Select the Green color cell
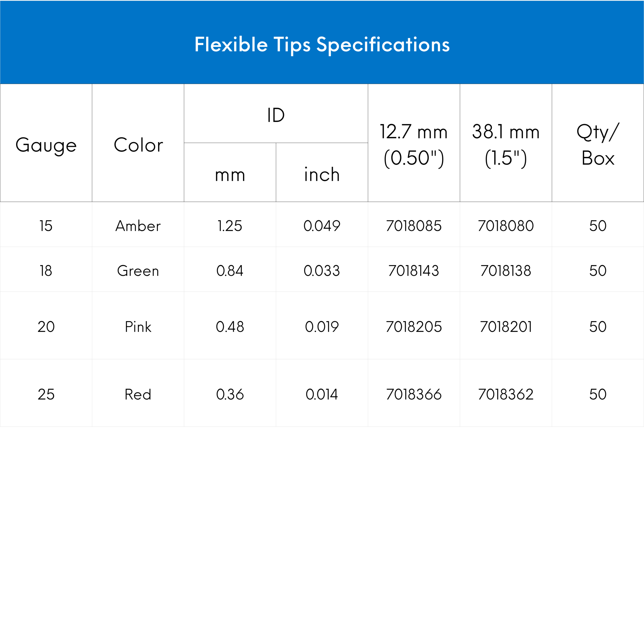The image size is (644, 644). tap(138, 271)
